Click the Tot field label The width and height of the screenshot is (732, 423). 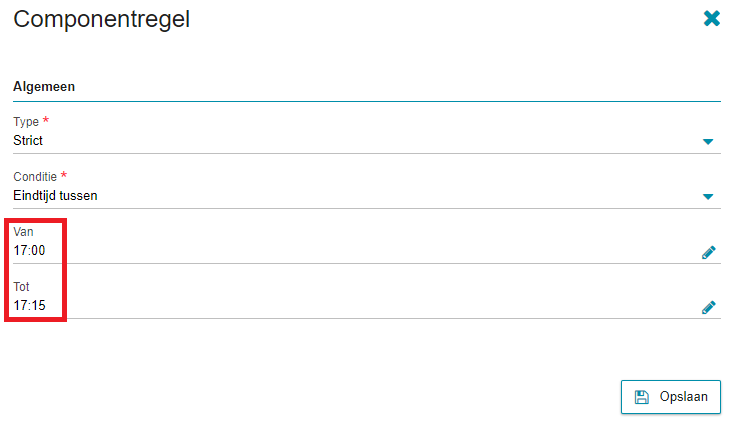point(21,287)
